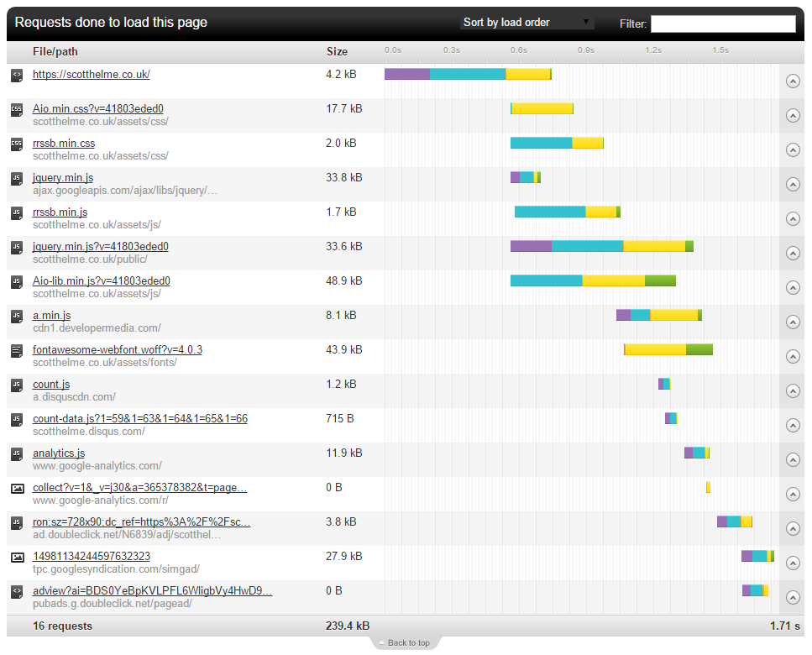Click the HTML file icon for scotthelme.co.uk
The width and height of the screenshot is (812, 655).
tap(17, 75)
